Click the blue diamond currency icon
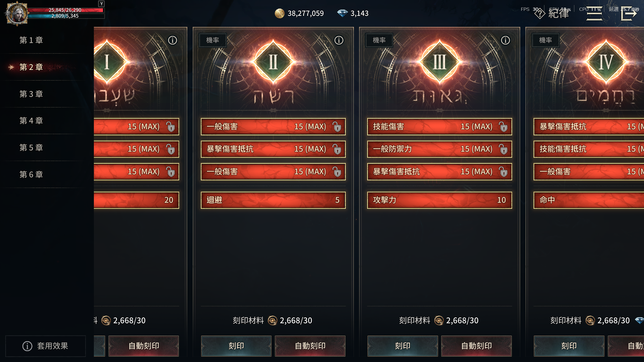The image size is (644, 362). tap(342, 13)
